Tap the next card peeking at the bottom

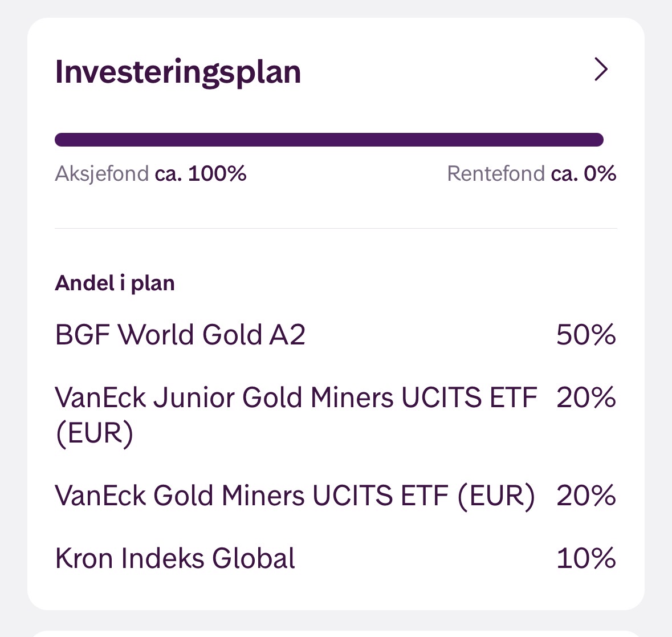(336, 633)
